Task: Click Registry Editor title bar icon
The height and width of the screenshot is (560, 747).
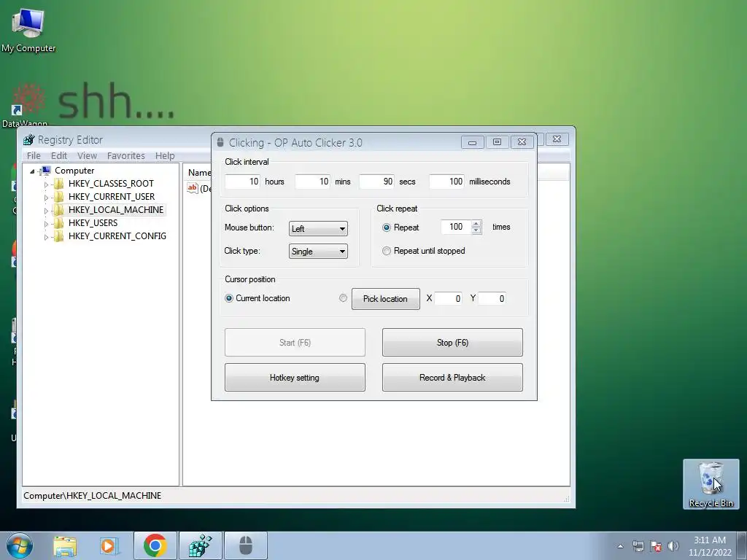Action: [29, 139]
